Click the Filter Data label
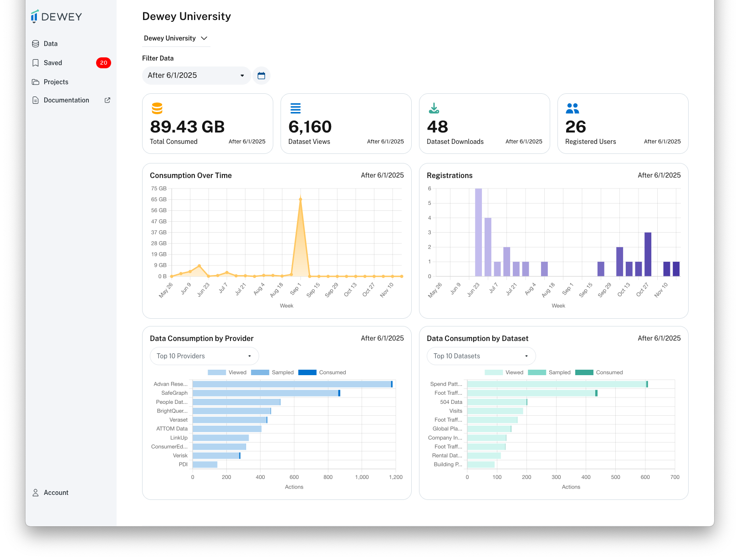Image resolution: width=736 pixels, height=560 pixels. coord(158,58)
